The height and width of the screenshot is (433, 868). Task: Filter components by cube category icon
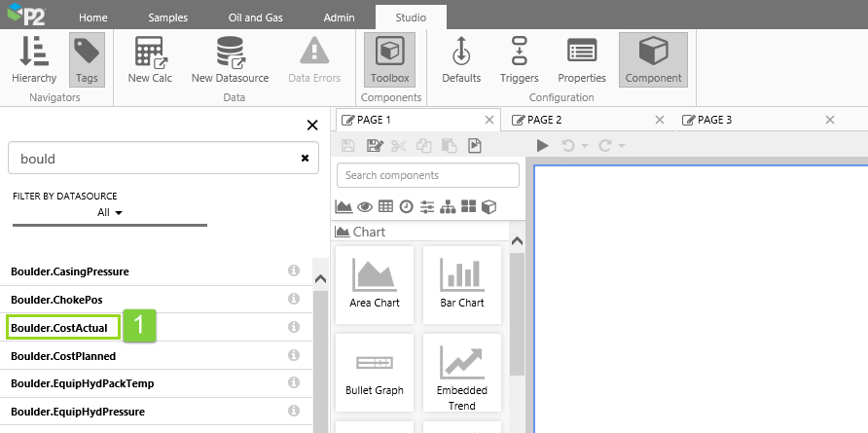click(488, 207)
